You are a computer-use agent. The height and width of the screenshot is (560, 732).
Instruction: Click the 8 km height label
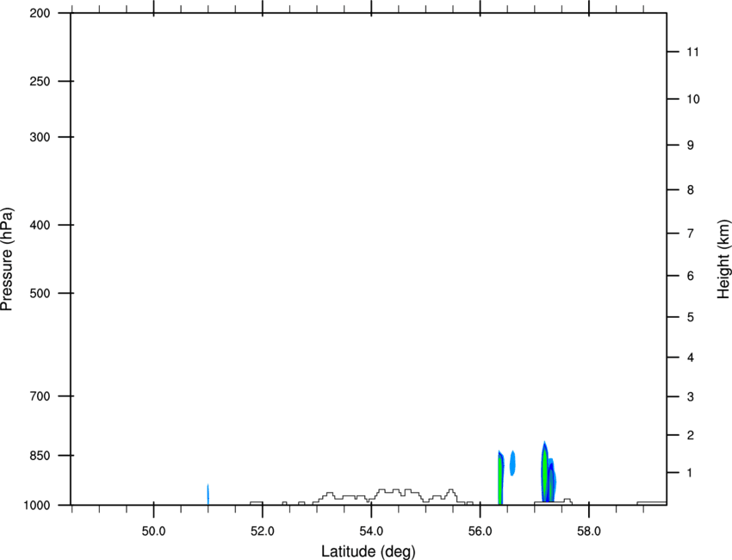pyautogui.click(x=691, y=190)
